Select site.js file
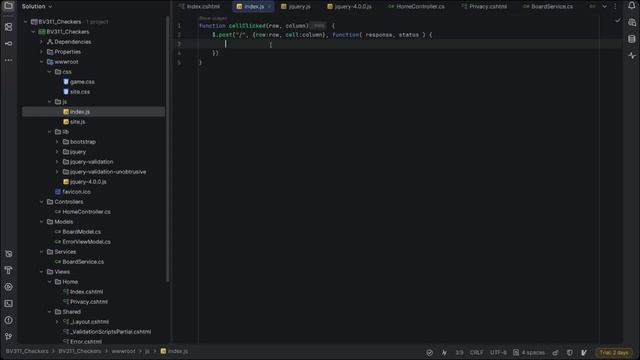Screen dimensions: 640x360 pos(74,122)
